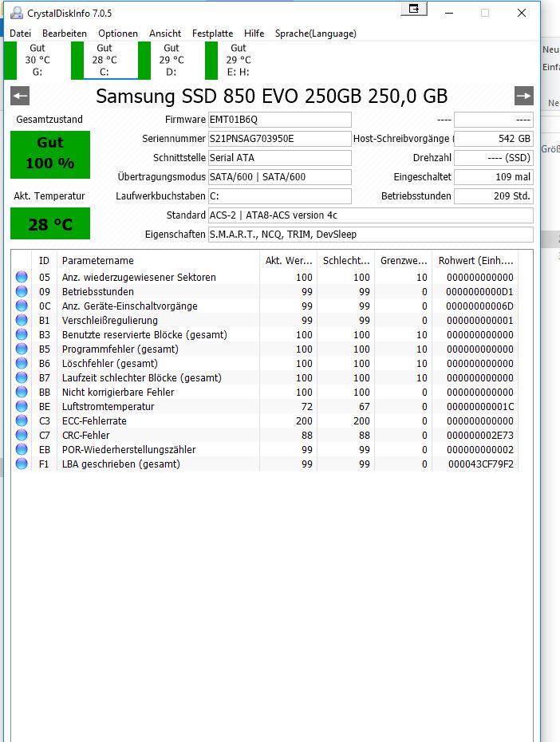Viewport: 560px width, 742px height.
Task: Click the Betriebsstunden value 209 Std.
Action: tap(494, 196)
